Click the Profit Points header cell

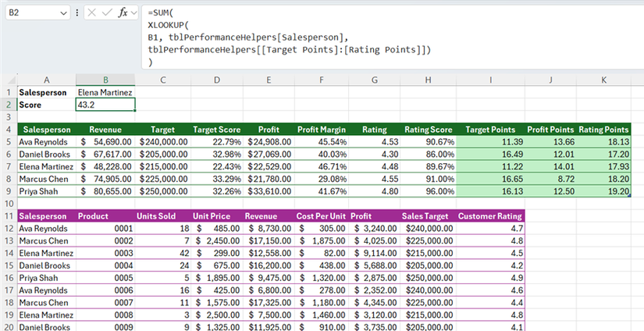550,130
